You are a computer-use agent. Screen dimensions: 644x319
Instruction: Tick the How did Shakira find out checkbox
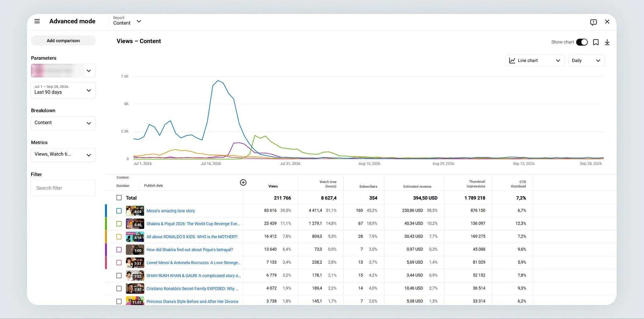point(119,250)
